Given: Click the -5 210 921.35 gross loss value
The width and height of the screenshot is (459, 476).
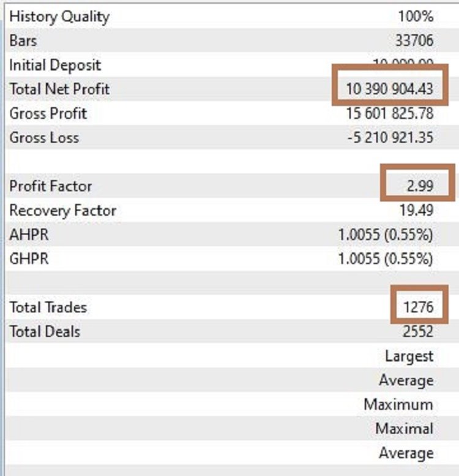Looking at the screenshot, I should [389, 138].
